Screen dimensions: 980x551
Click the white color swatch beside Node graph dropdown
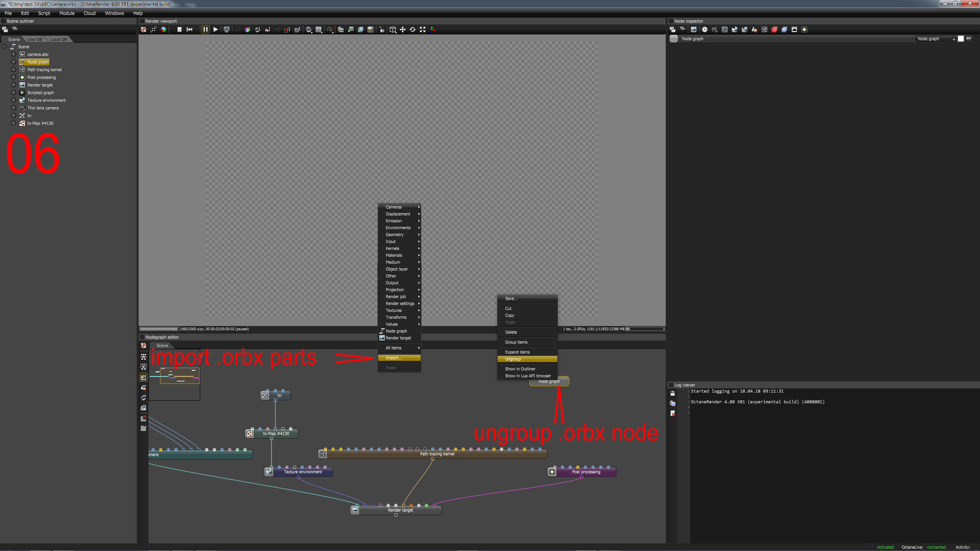tap(960, 39)
